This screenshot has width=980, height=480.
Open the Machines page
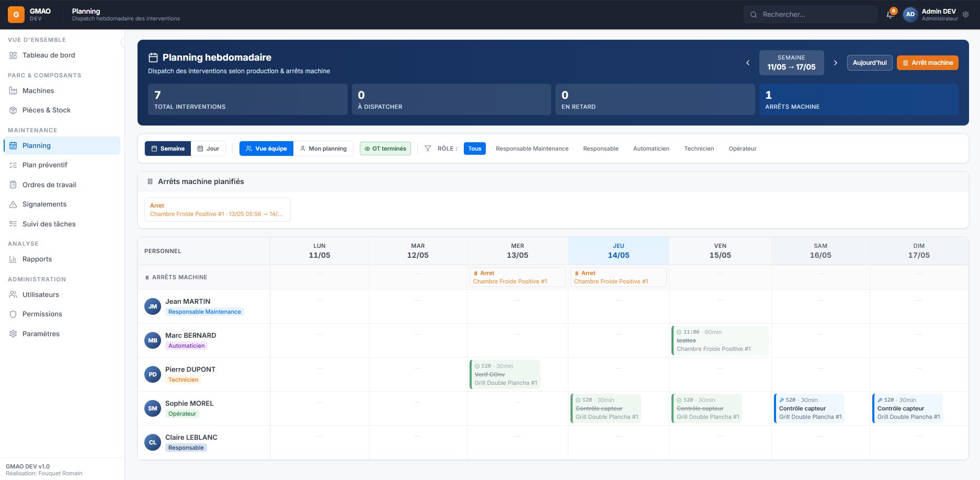[62, 91]
